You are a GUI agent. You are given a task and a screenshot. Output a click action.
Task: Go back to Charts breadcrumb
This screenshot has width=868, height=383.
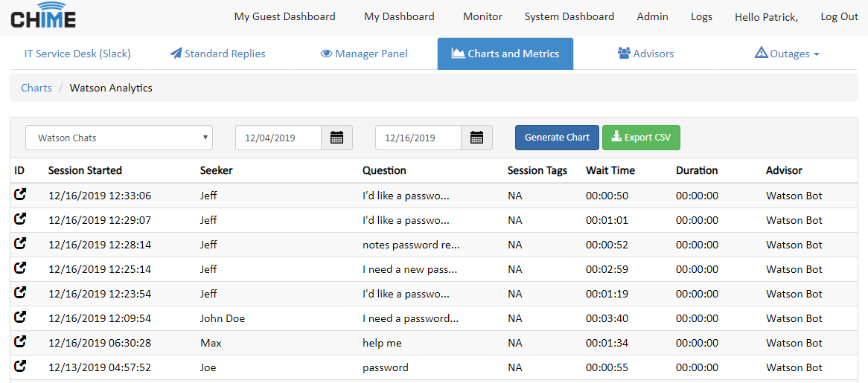pos(36,88)
